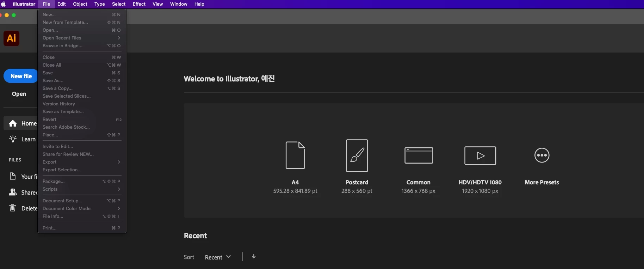Choose Export Selection... menu item

coord(82,170)
